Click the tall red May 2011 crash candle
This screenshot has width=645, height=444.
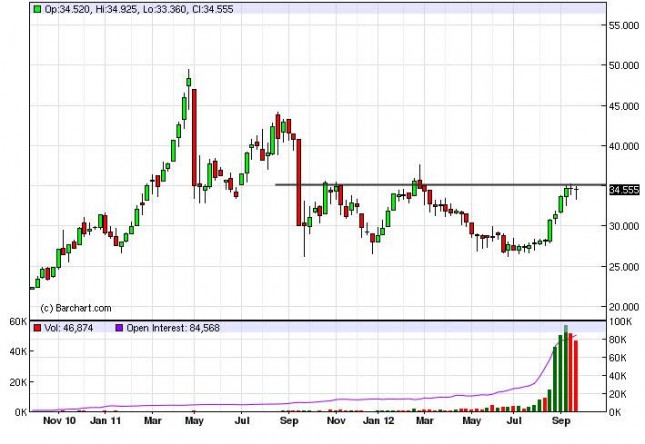pos(194,137)
